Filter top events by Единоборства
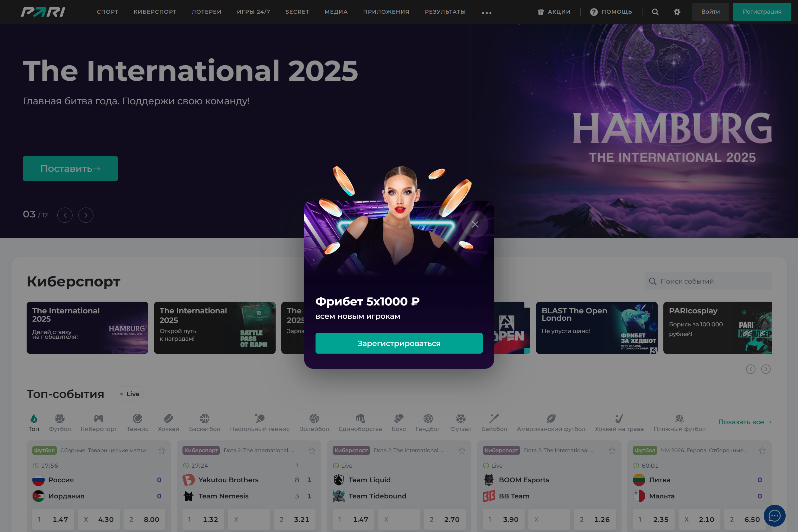This screenshot has height=532, width=798. tap(360, 422)
